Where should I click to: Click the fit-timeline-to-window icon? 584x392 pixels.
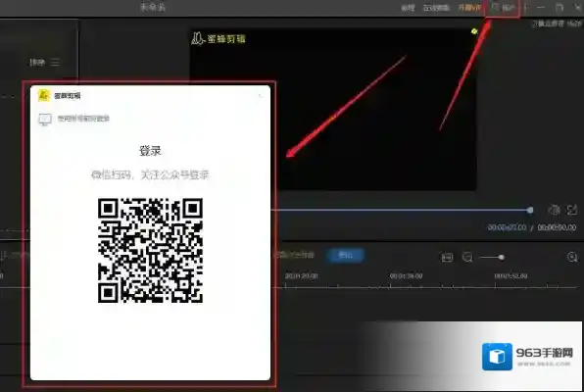tap(447, 257)
